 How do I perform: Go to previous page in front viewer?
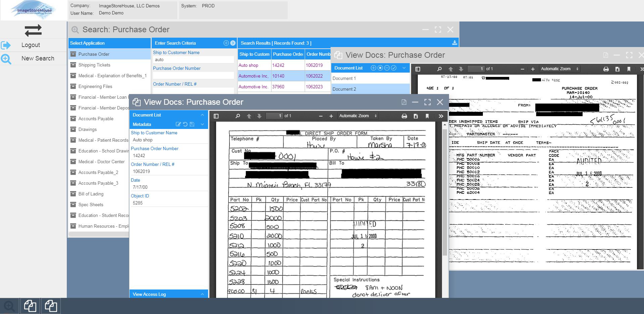tap(249, 116)
